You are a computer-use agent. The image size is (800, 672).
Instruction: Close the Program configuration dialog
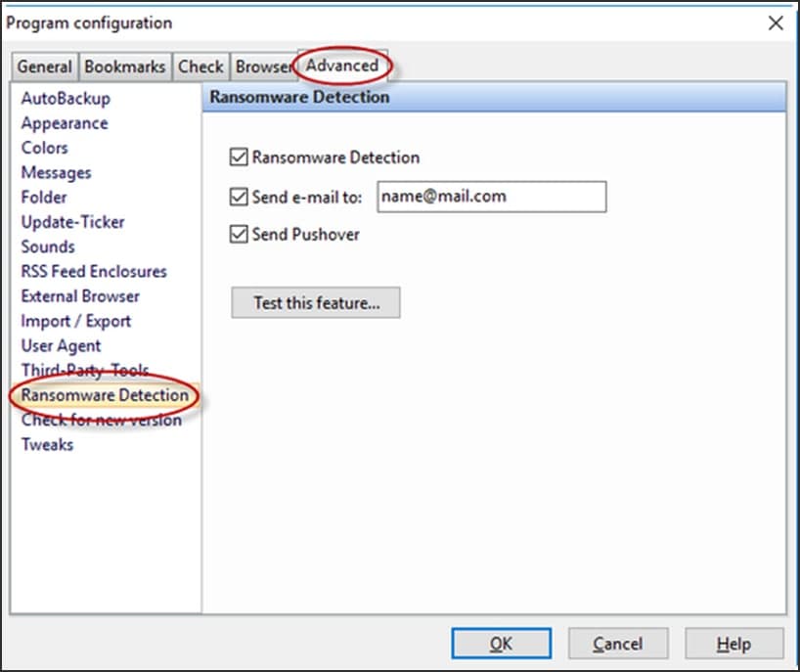click(x=776, y=22)
